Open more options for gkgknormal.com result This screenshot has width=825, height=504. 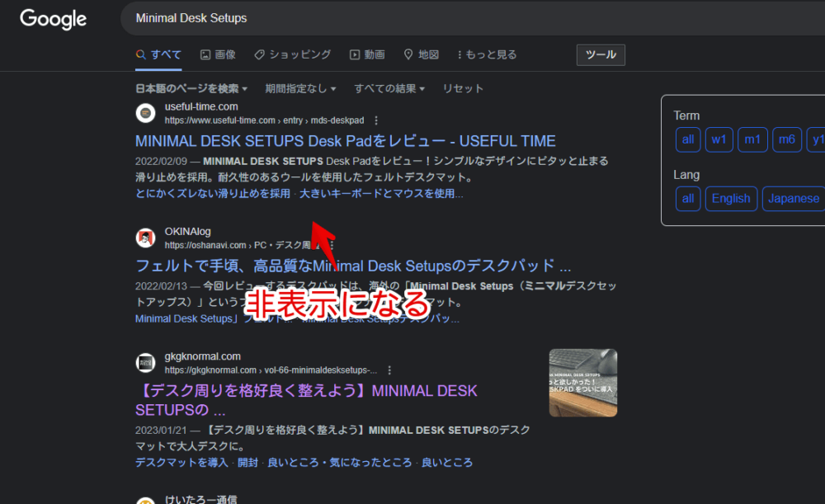[x=389, y=370]
